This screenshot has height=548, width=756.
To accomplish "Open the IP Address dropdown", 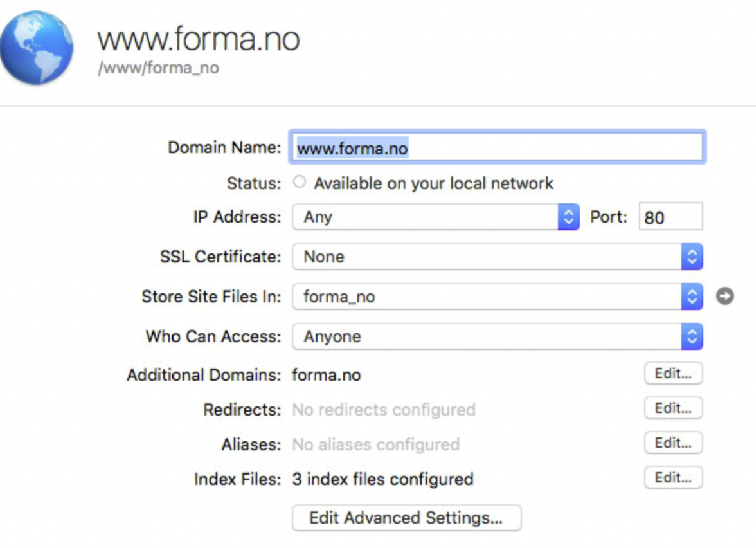I will 436,217.
